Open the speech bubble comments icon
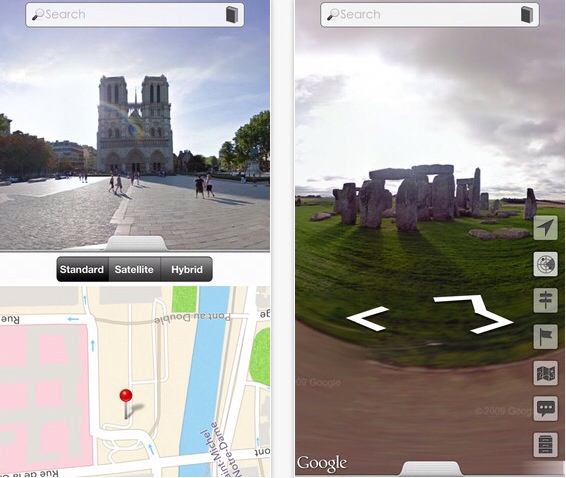Screen dimensions: 566x478 point(545,409)
